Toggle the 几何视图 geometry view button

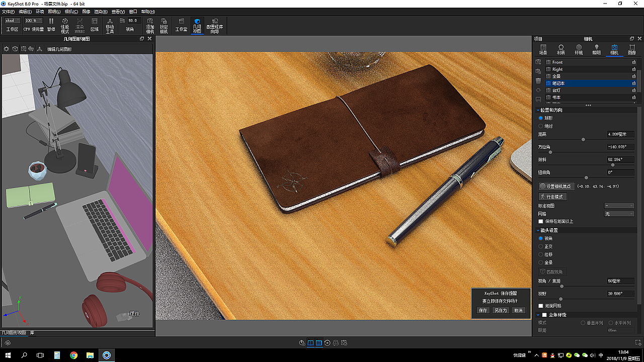click(x=197, y=25)
